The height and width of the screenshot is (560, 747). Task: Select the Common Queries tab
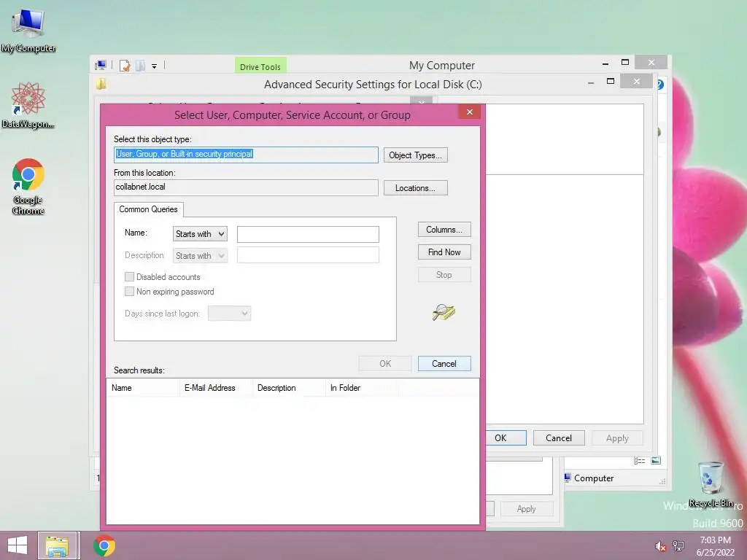pyautogui.click(x=148, y=209)
